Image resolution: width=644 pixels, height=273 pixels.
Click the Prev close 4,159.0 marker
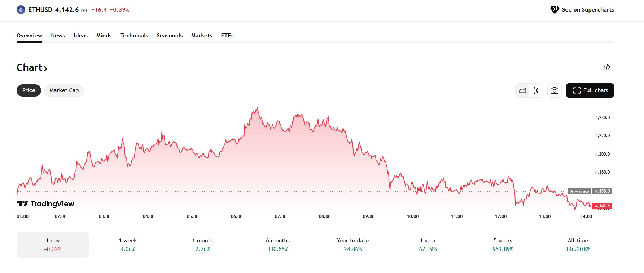(x=590, y=191)
